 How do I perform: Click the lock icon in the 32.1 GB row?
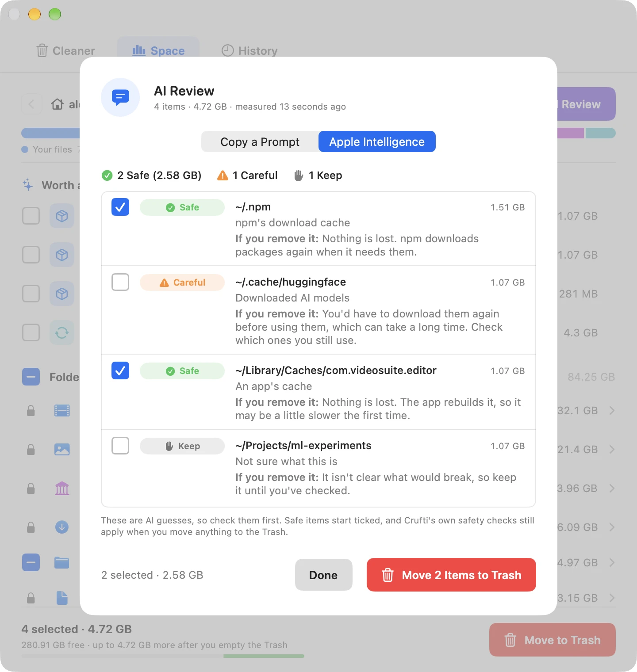point(31,411)
